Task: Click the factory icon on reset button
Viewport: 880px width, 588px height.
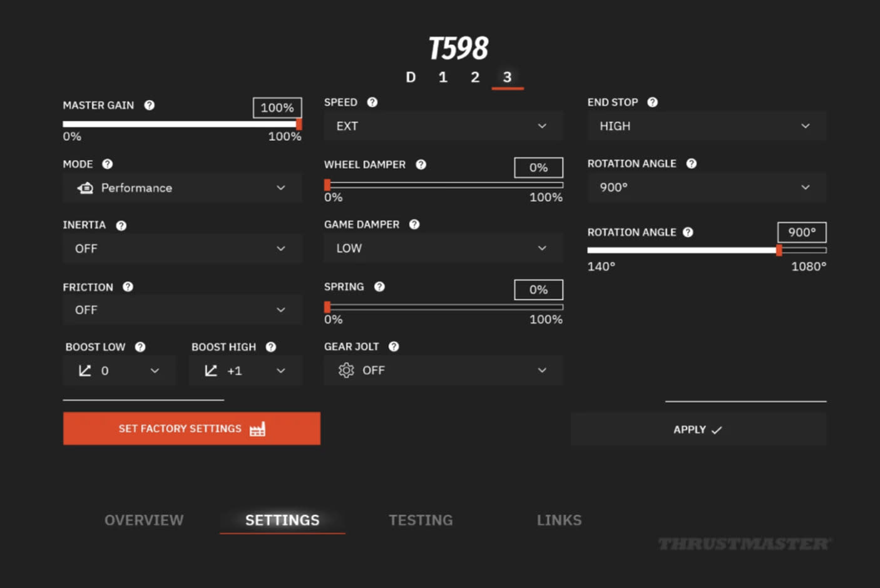Action: (x=257, y=429)
